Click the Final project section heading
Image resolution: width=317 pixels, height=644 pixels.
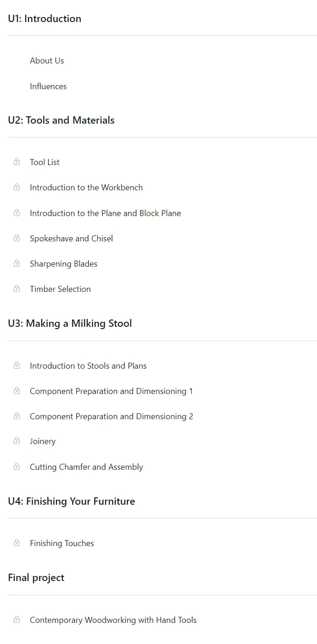[36, 578]
